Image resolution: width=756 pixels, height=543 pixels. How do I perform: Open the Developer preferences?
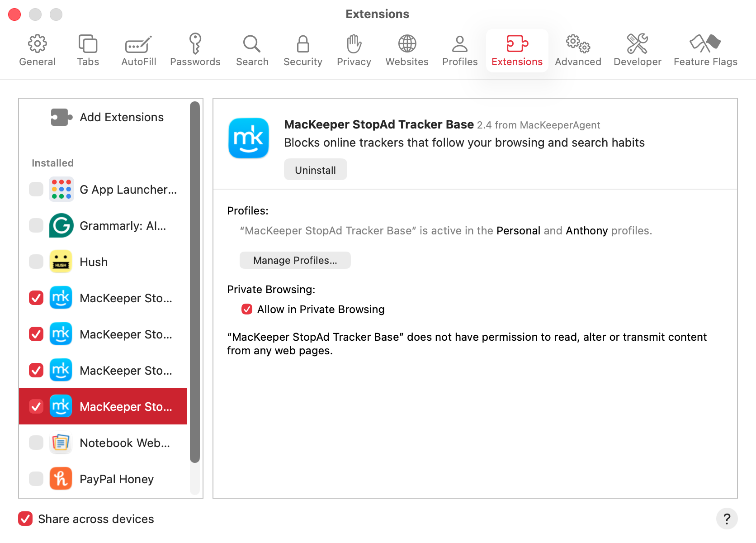tap(637, 50)
